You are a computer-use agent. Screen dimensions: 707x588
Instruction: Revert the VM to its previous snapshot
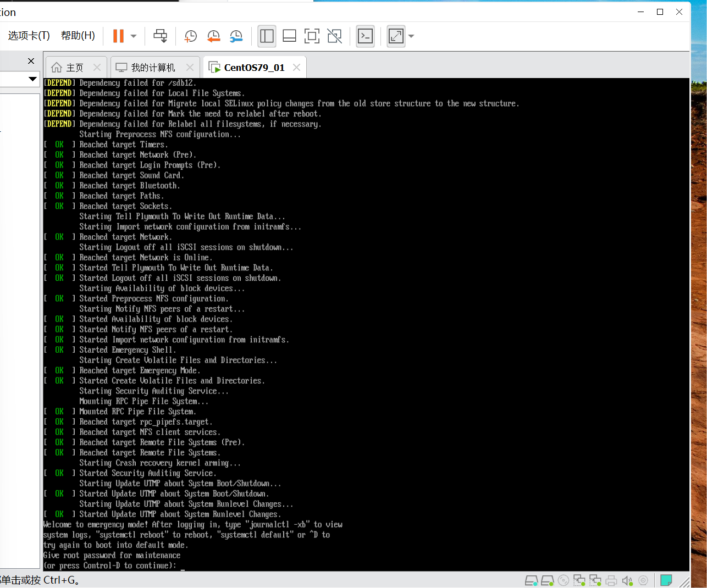pyautogui.click(x=213, y=36)
